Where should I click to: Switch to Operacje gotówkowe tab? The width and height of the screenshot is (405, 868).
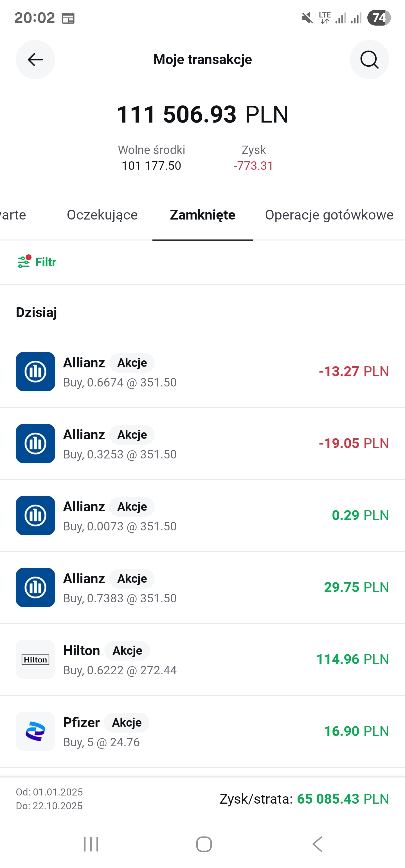tap(329, 215)
